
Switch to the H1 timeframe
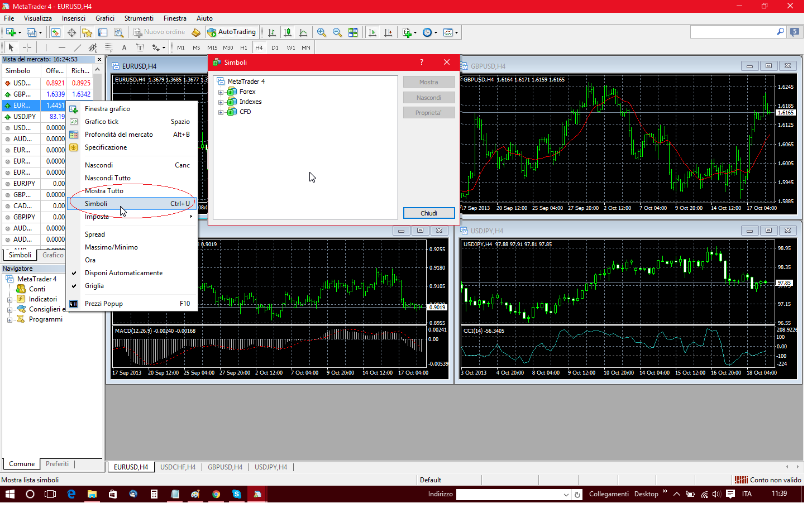(x=243, y=47)
